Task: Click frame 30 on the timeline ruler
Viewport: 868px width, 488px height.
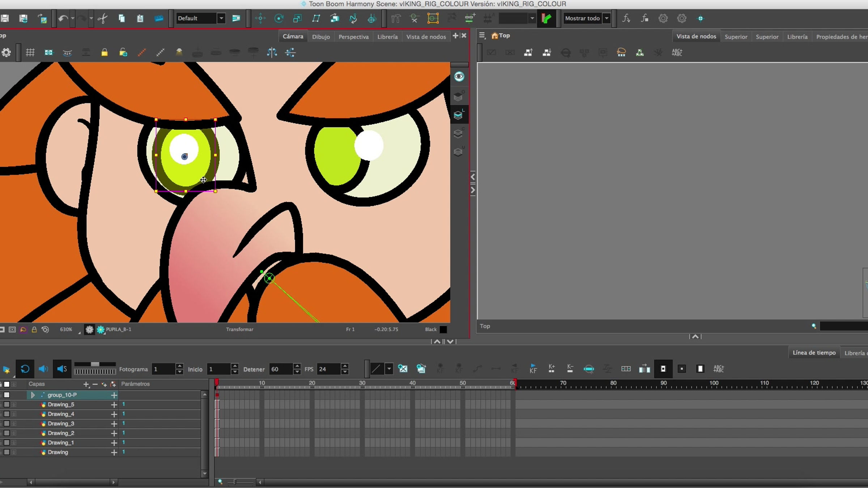Action: [362, 383]
